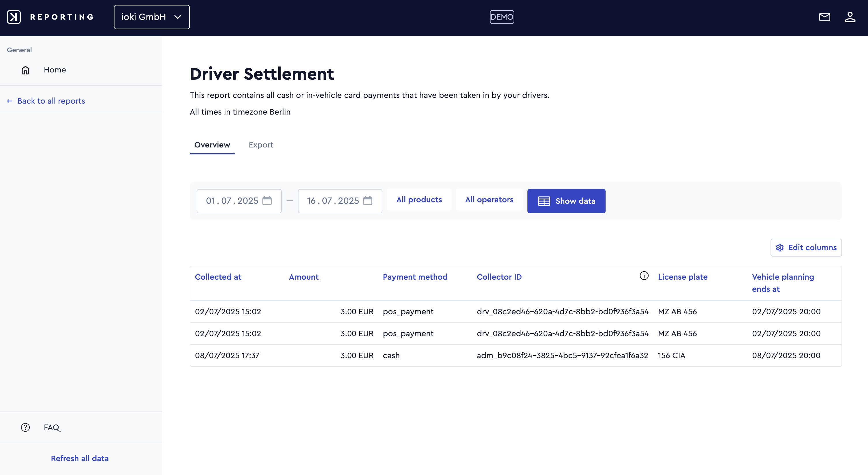Click the 01.07.2025 start date field

point(239,201)
